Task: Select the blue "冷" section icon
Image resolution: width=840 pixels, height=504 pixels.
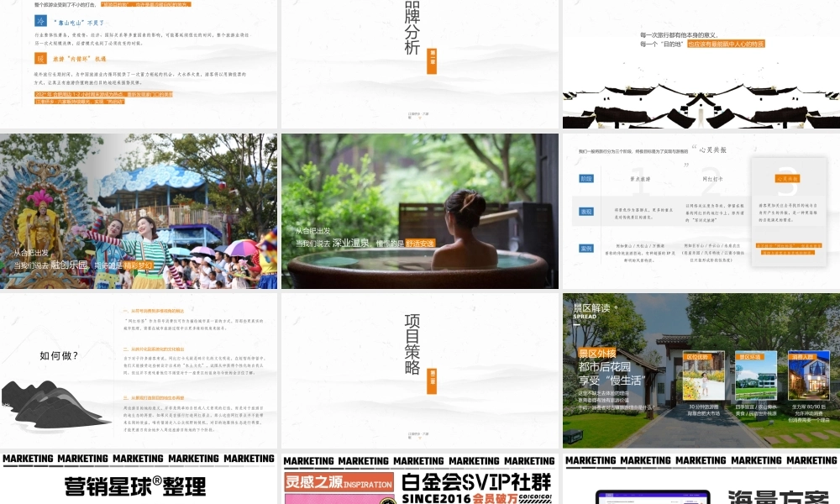Action: 40,20
